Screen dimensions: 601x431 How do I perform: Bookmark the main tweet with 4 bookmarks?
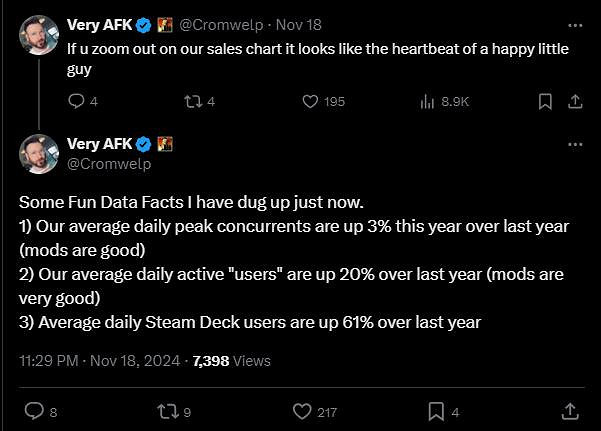[x=437, y=410]
